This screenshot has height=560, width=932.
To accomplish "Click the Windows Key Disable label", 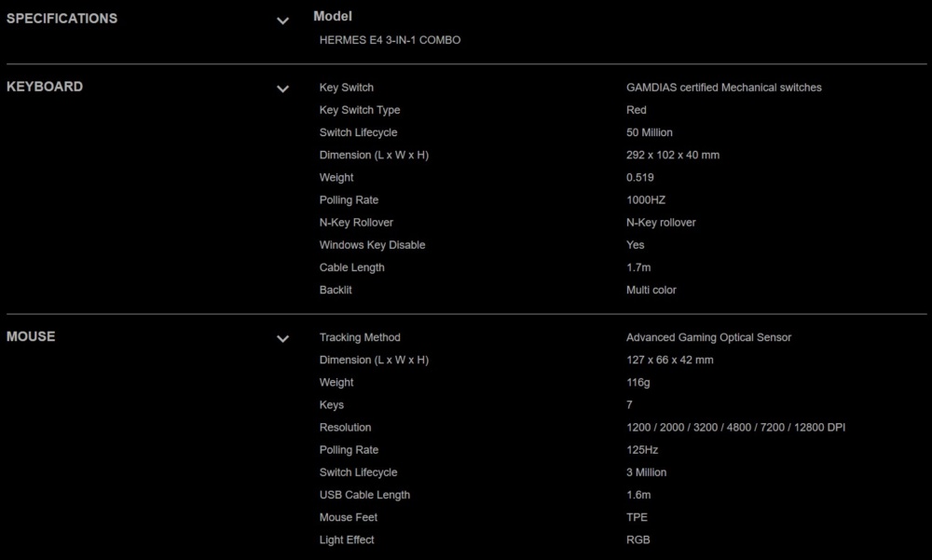I will (x=372, y=245).
